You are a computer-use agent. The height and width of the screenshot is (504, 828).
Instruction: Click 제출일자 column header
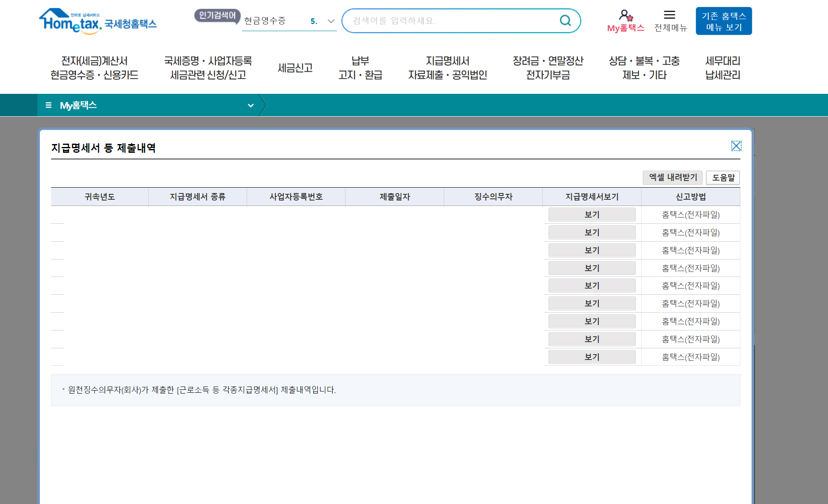395,197
